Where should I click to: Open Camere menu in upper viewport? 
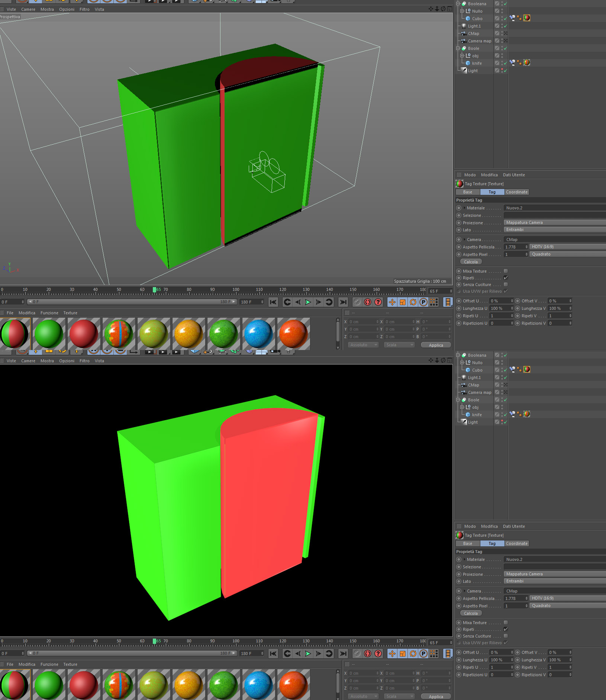point(28,9)
